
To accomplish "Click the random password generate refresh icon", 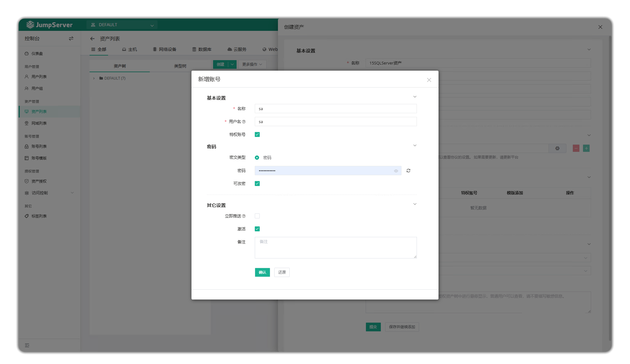I will 408,171.
